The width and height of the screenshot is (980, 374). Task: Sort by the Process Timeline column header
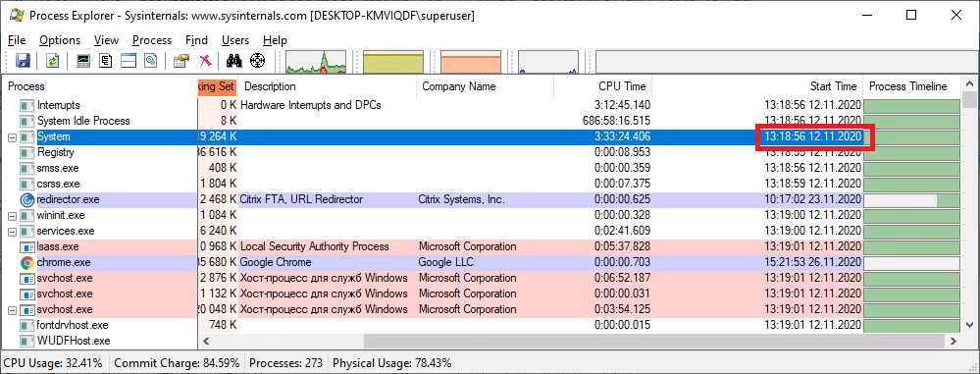point(912,86)
